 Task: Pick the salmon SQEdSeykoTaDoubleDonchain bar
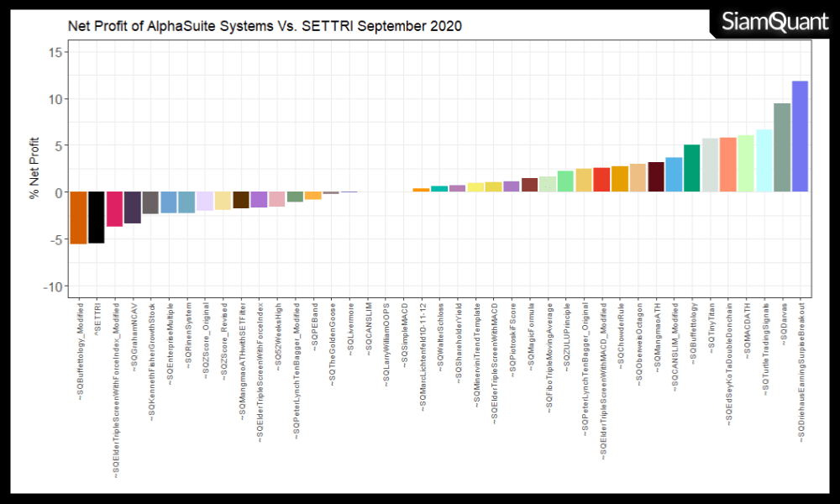[x=728, y=165]
